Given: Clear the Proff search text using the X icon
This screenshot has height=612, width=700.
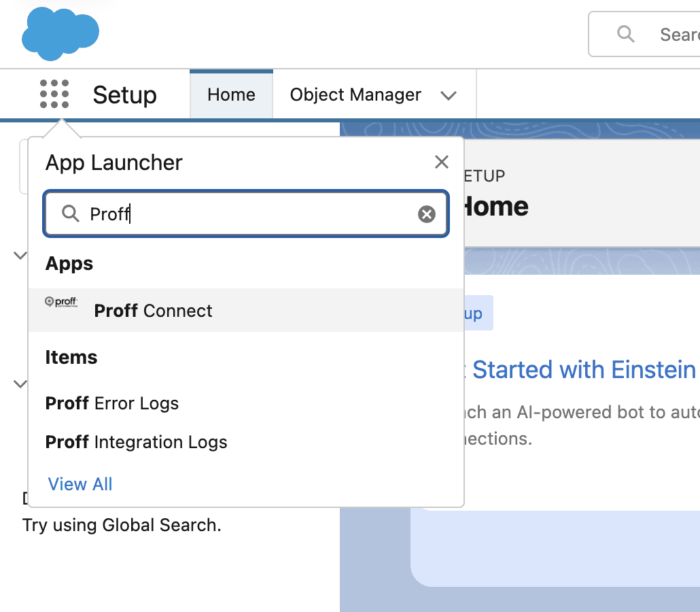Looking at the screenshot, I should pyautogui.click(x=426, y=214).
